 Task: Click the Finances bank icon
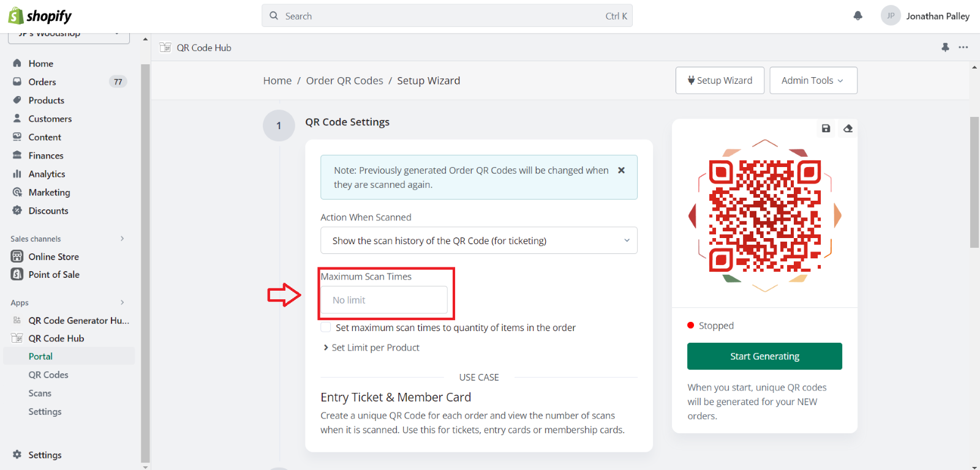17,155
